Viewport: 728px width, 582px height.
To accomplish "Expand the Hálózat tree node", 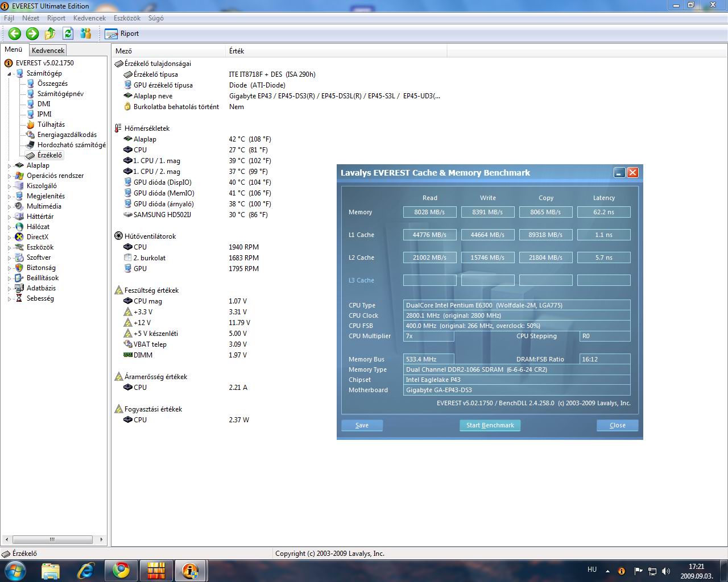I will [x=9, y=227].
